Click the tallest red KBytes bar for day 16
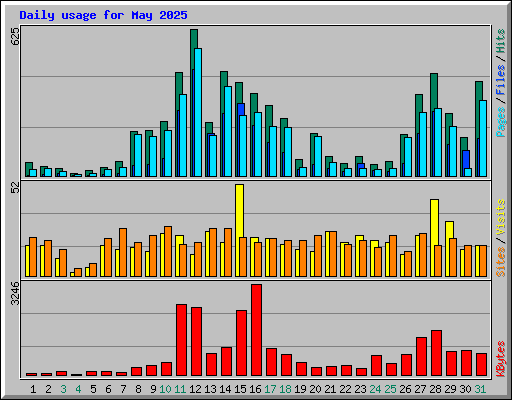Screen dimensions: 512x400 point(256,330)
